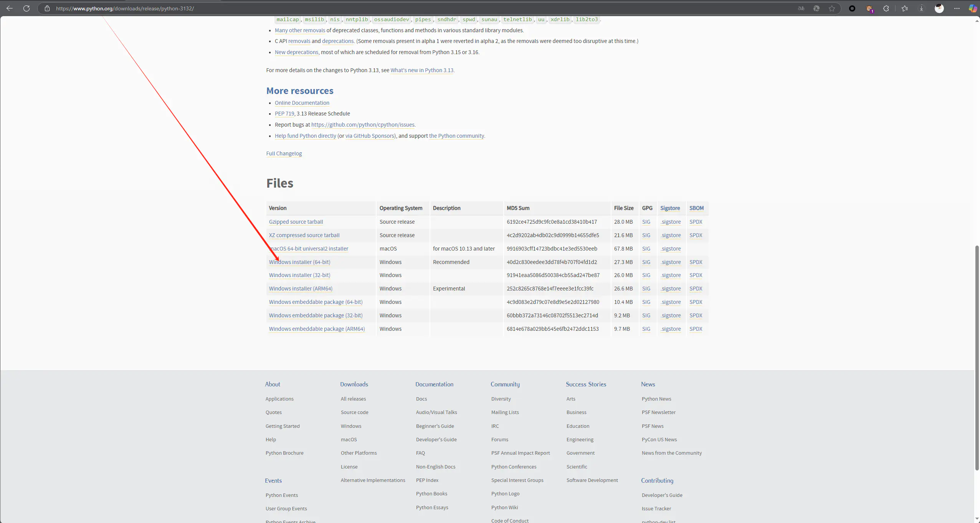Open the Full Changelog link
This screenshot has height=523, width=980.
point(284,153)
